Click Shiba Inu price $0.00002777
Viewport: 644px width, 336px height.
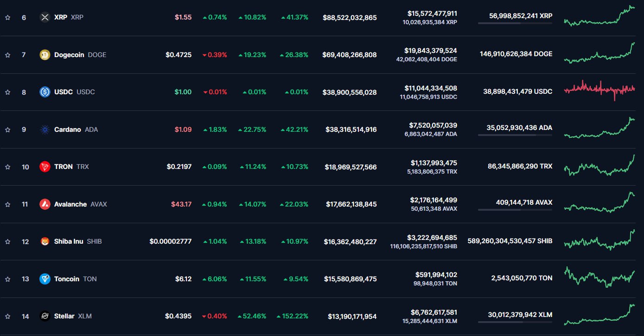pyautogui.click(x=171, y=241)
